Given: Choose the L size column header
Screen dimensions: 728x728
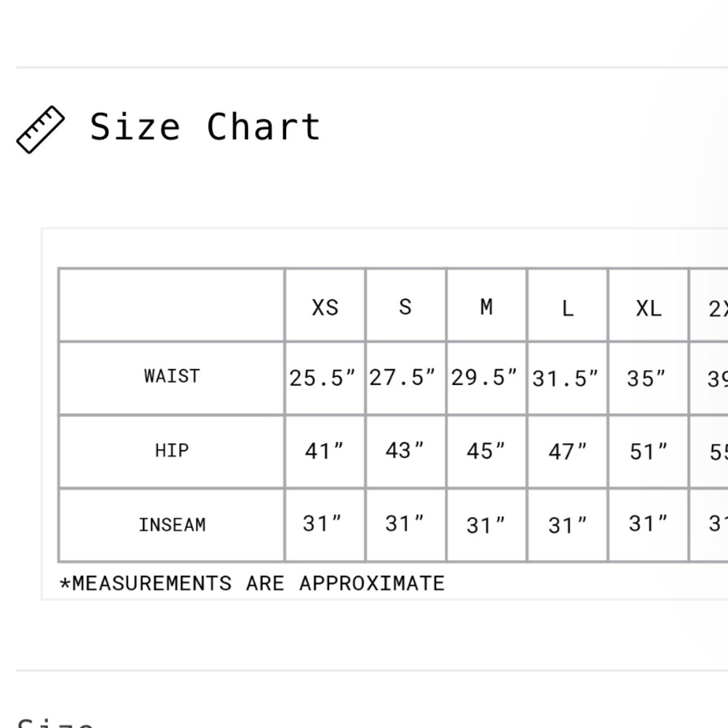Looking at the screenshot, I should [567, 308].
